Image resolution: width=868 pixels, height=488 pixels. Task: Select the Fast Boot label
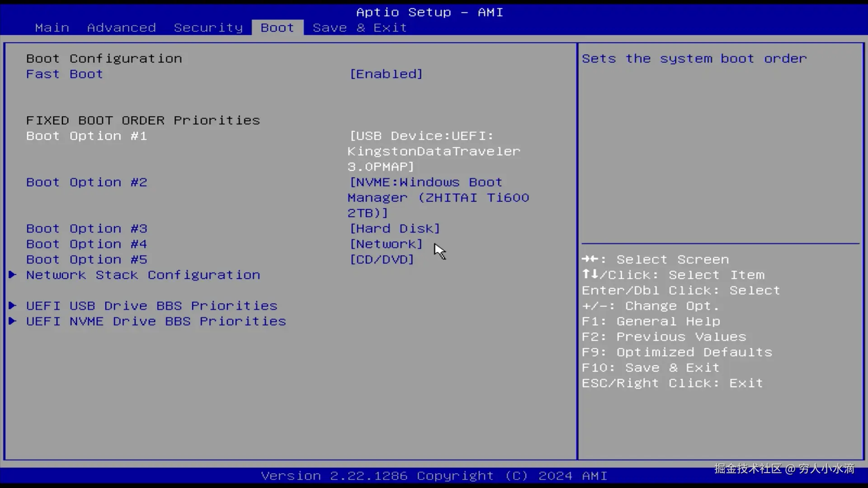coord(65,74)
